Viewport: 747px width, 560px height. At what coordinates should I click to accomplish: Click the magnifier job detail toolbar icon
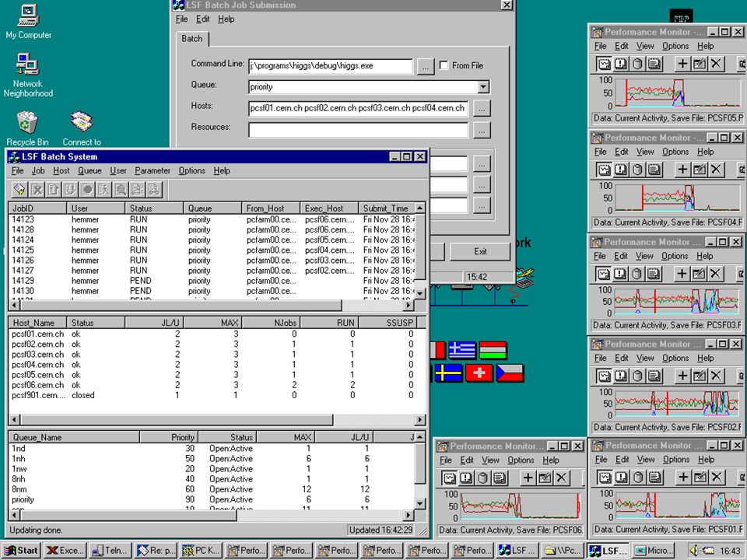click(121, 190)
